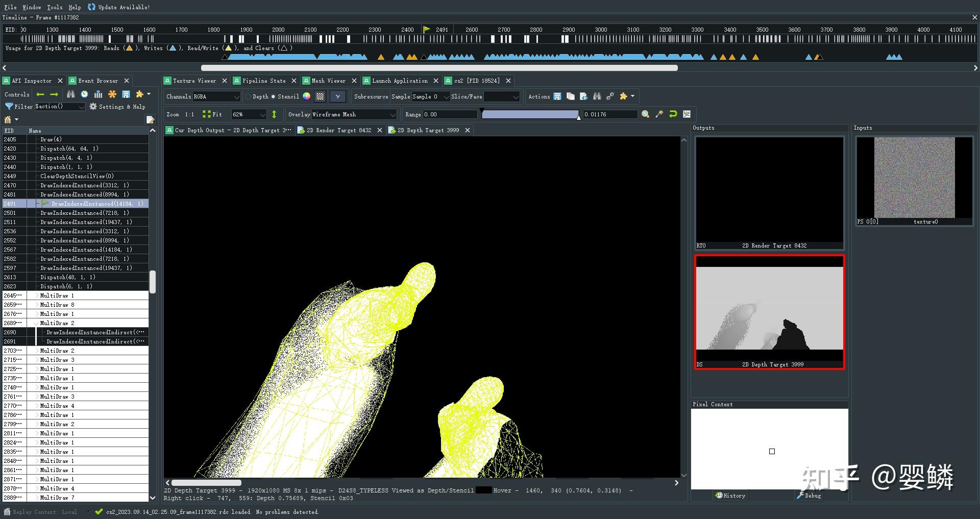Click the History button in Pixel Context
The height and width of the screenshot is (519, 980).
[x=730, y=496]
